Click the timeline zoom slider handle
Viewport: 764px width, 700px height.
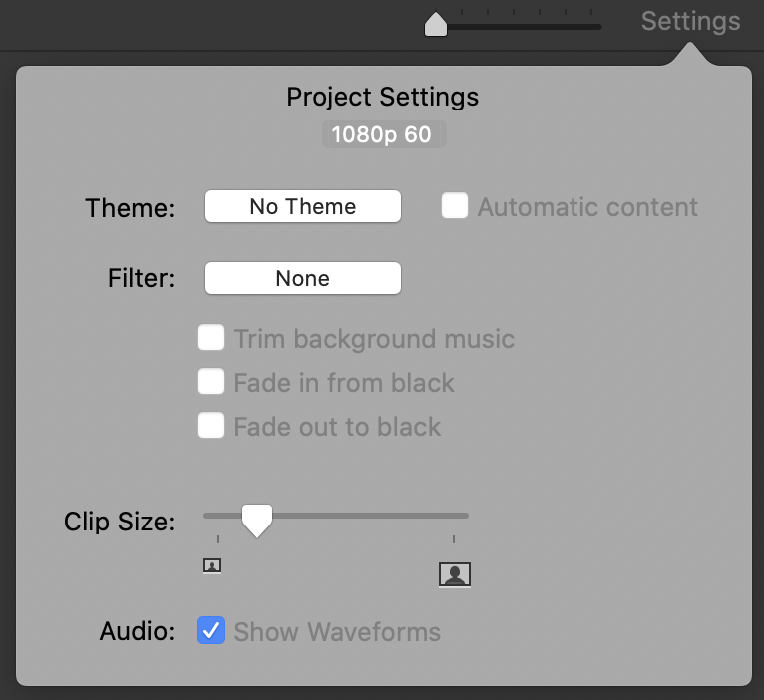point(436,24)
